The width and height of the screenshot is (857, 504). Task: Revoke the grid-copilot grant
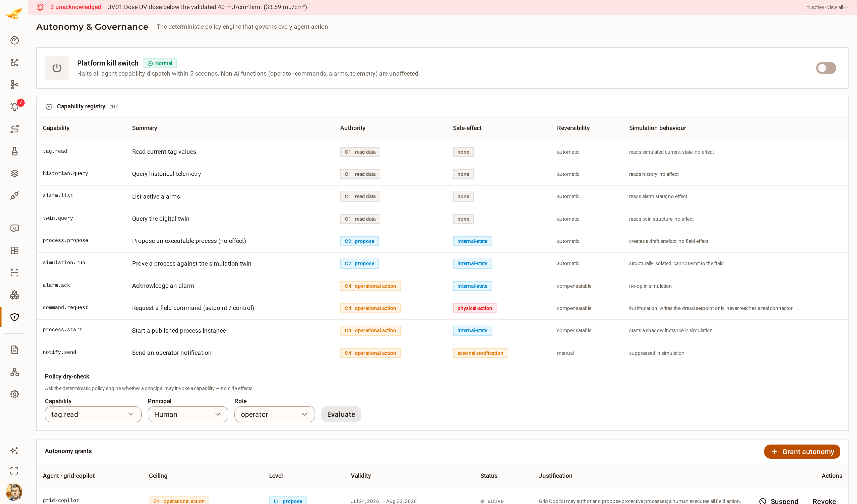(824, 501)
